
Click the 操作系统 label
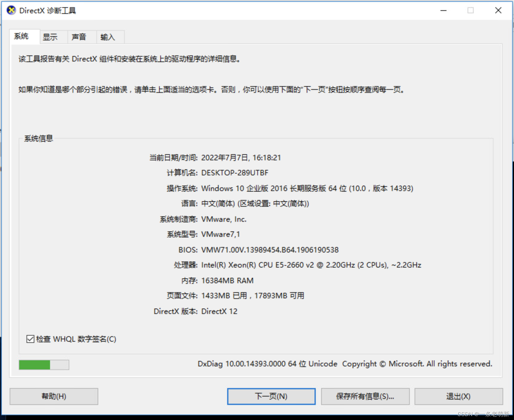[x=182, y=188]
